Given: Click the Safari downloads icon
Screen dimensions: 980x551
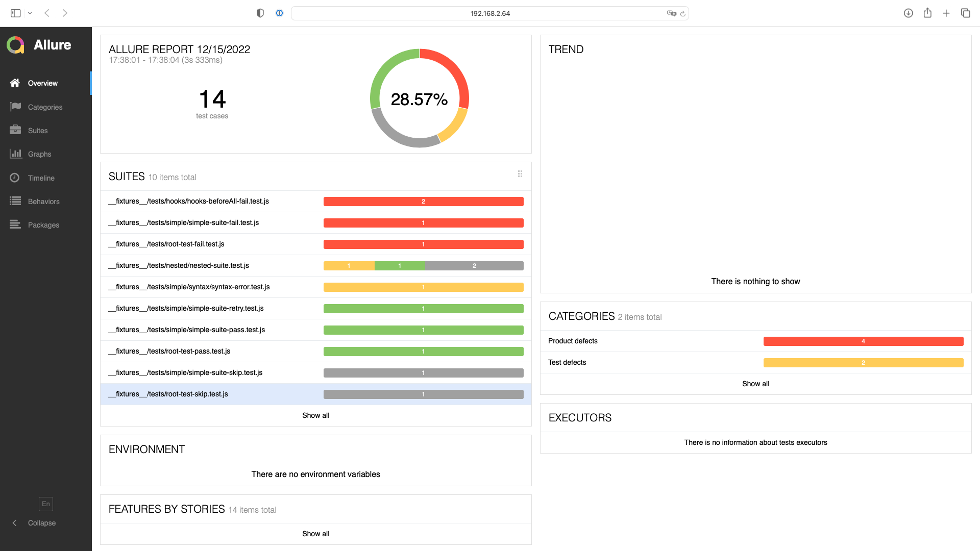Looking at the screenshot, I should [x=908, y=13].
